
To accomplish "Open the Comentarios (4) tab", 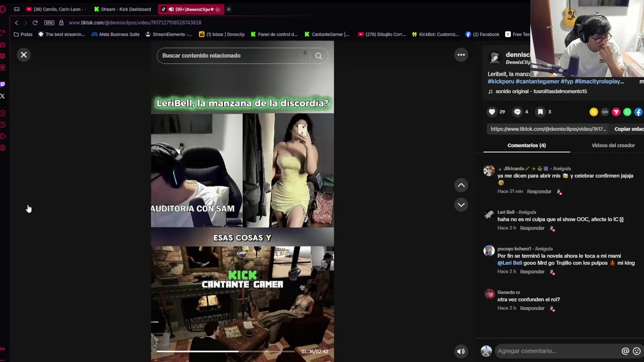I will pyautogui.click(x=526, y=145).
